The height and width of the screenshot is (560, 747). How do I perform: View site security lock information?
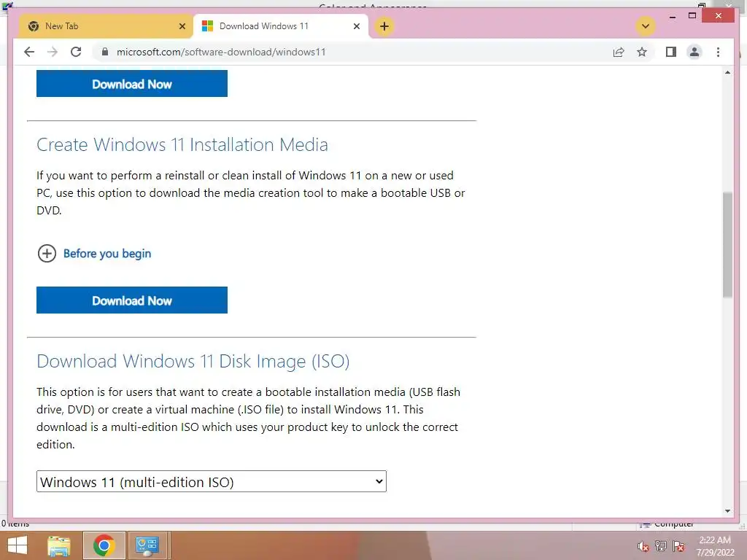point(105,52)
